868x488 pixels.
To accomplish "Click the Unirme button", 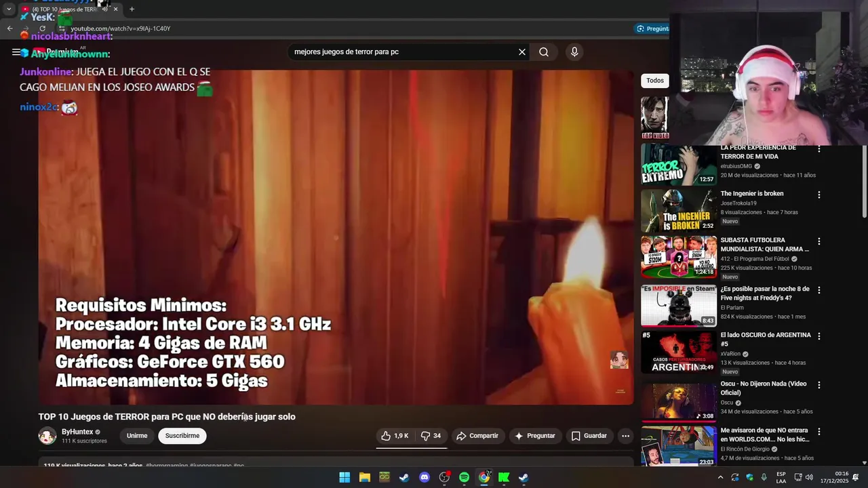I will [x=137, y=436].
